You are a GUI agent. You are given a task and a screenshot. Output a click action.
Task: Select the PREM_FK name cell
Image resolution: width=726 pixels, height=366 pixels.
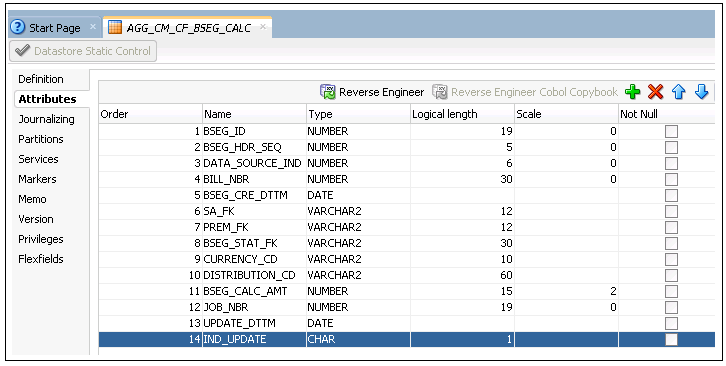[254, 227]
